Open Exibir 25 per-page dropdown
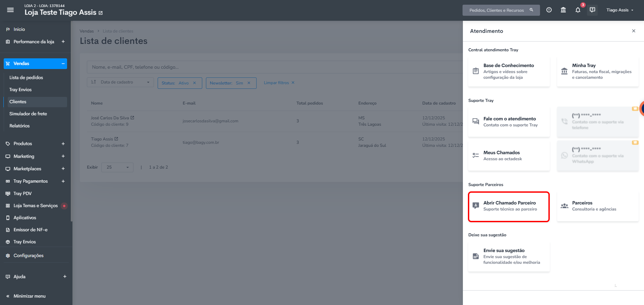Screen dimensions: 644x305 click(x=117, y=167)
